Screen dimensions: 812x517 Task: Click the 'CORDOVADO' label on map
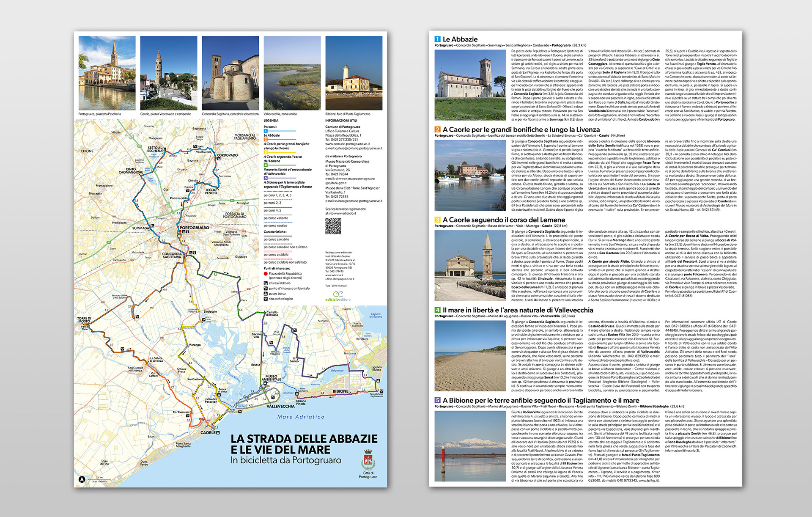tap(227, 155)
